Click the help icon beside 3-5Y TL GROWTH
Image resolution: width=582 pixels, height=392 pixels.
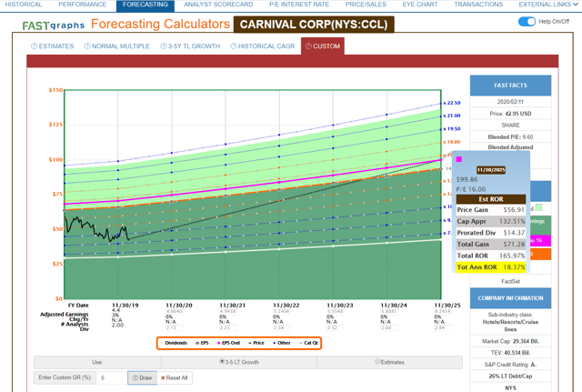coord(164,46)
